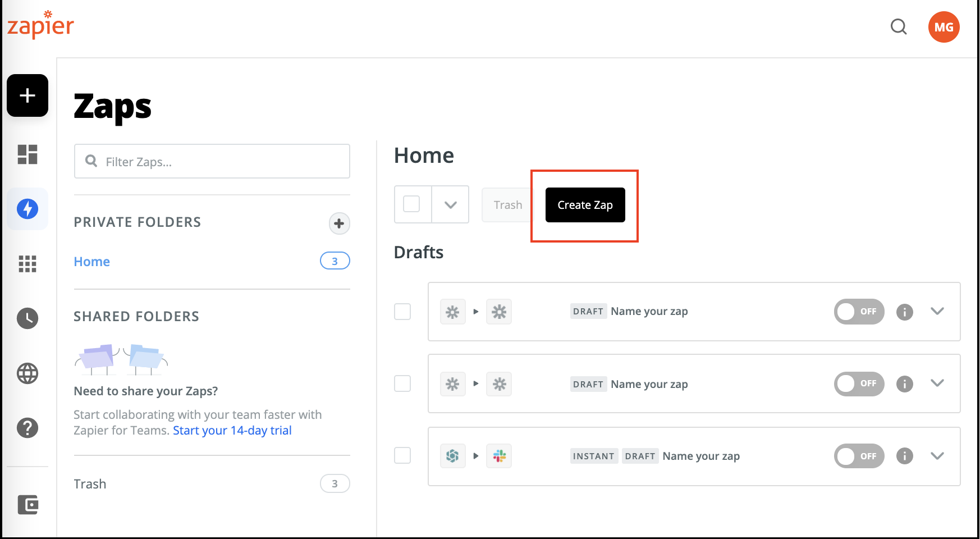Click the Create Zap button
The height and width of the screenshot is (539, 980).
[x=584, y=205]
